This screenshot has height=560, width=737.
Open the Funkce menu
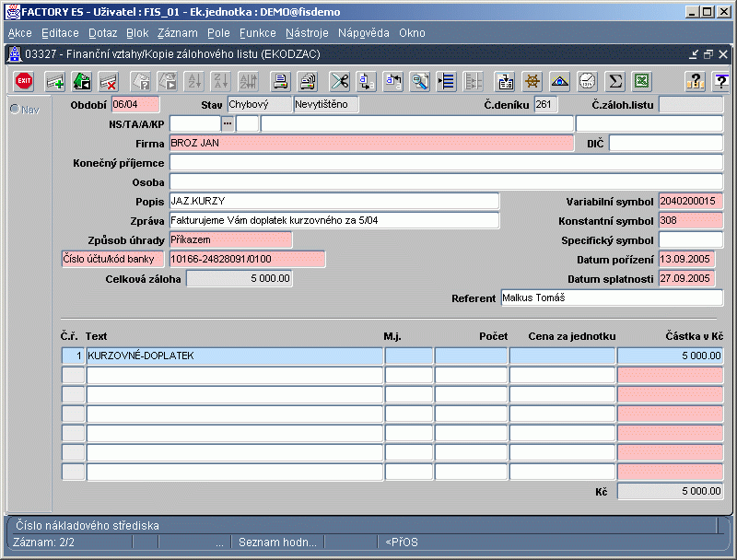[258, 33]
